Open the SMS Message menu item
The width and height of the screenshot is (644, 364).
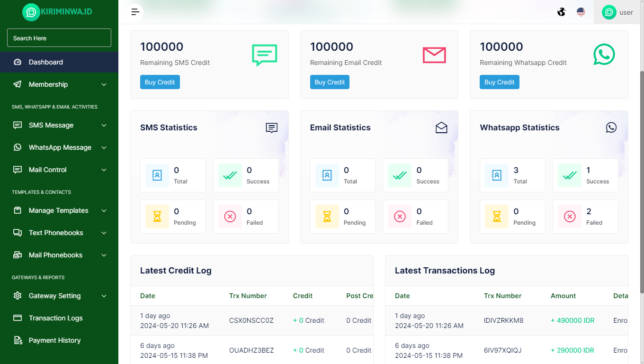pos(59,125)
